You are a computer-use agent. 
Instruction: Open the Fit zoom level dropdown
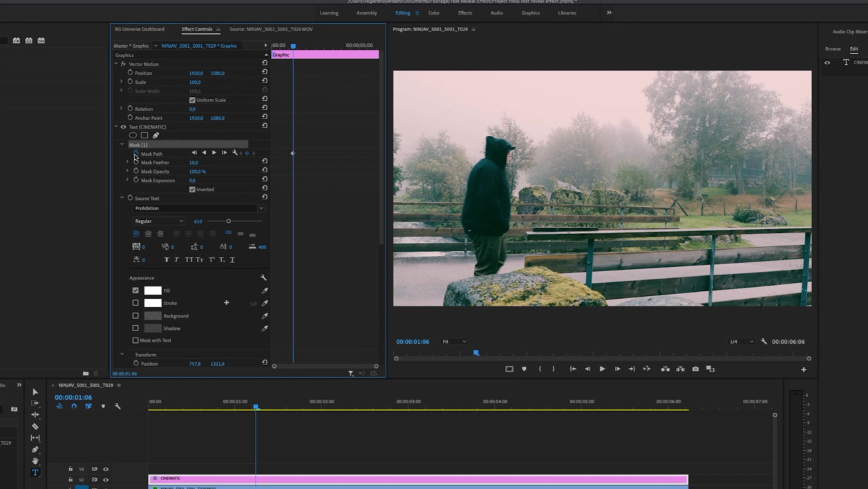[x=454, y=341]
